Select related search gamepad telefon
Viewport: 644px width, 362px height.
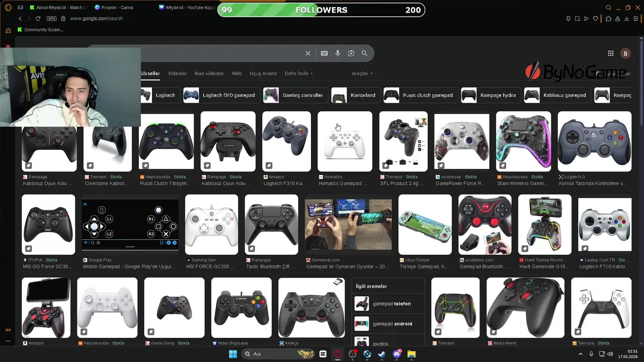[x=388, y=304]
